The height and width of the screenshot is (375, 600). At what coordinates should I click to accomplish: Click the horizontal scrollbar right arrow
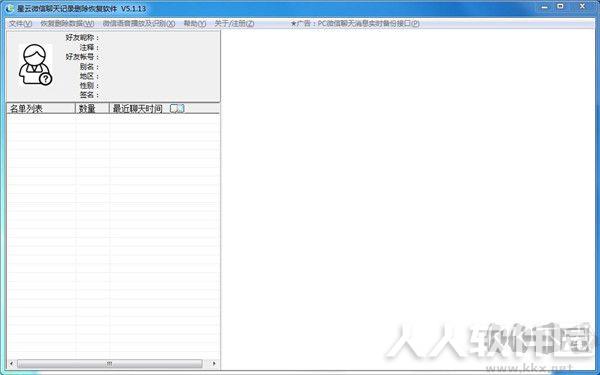(x=214, y=363)
